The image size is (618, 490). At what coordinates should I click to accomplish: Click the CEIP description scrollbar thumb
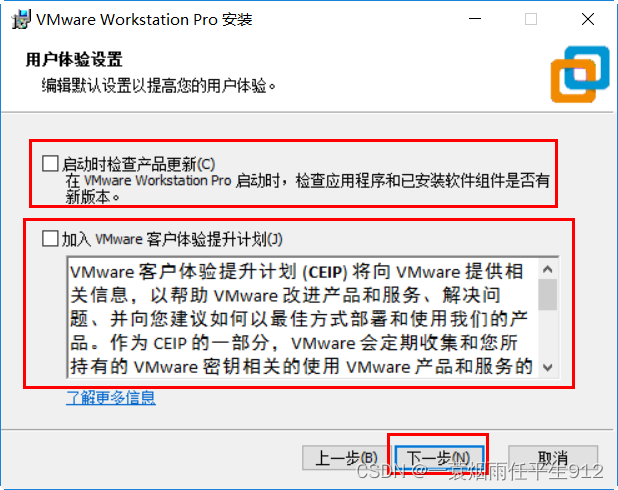547,294
